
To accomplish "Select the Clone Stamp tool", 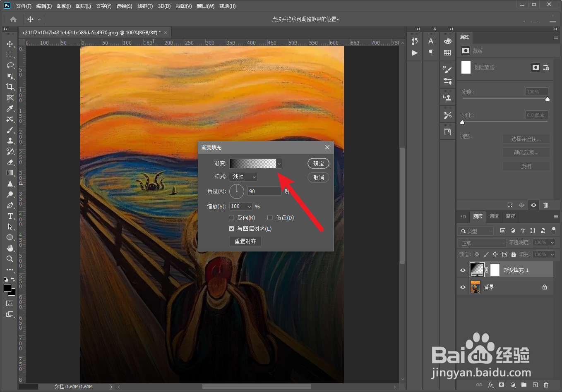I will coord(10,141).
